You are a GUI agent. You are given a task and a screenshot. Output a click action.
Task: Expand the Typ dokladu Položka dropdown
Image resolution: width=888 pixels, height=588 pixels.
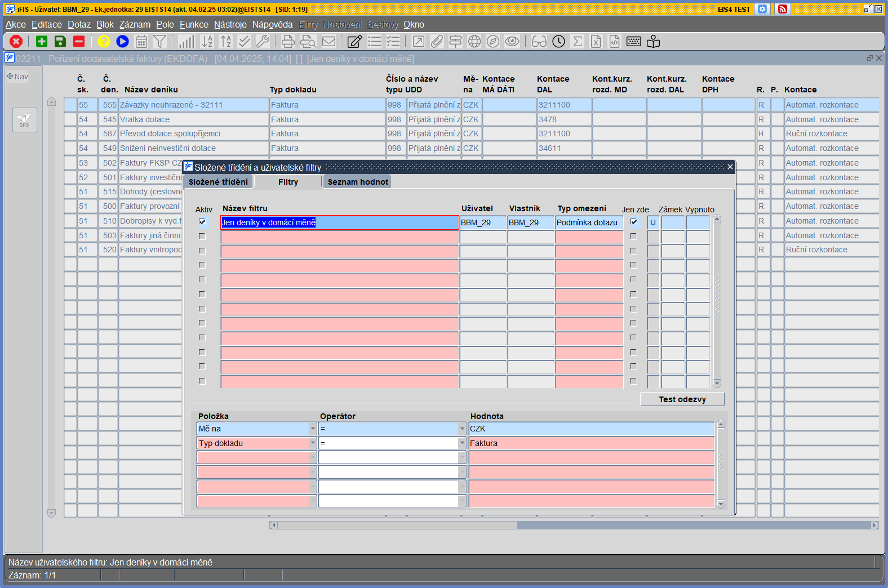(x=313, y=444)
